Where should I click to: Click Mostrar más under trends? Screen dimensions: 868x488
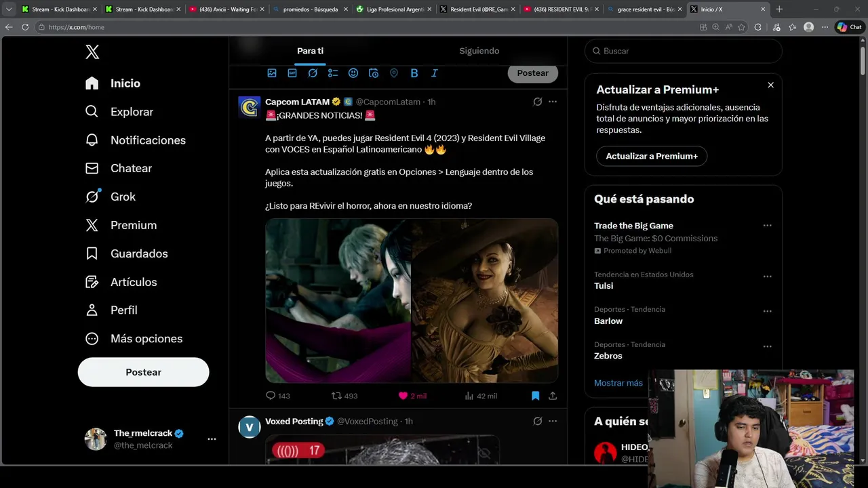(x=618, y=383)
